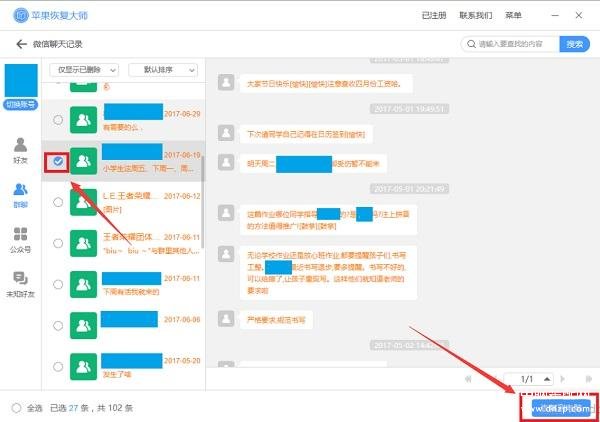This screenshot has width=600, height=422.
Task: Click group avatar of the 2017-06-08 chat
Action: click(x=83, y=326)
